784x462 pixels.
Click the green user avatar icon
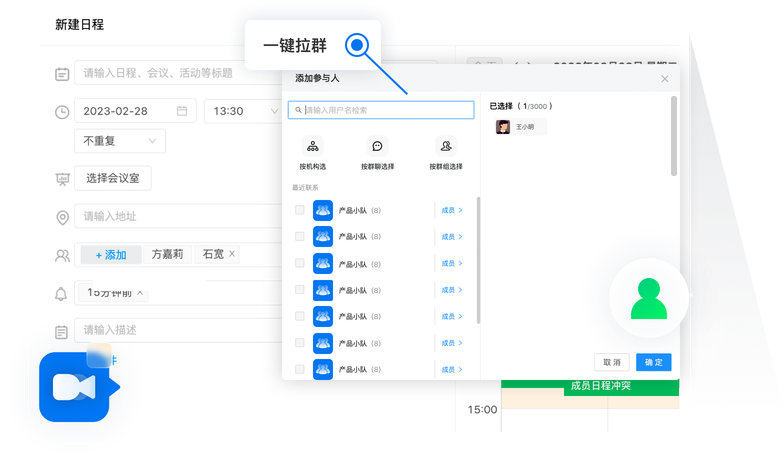point(649,297)
